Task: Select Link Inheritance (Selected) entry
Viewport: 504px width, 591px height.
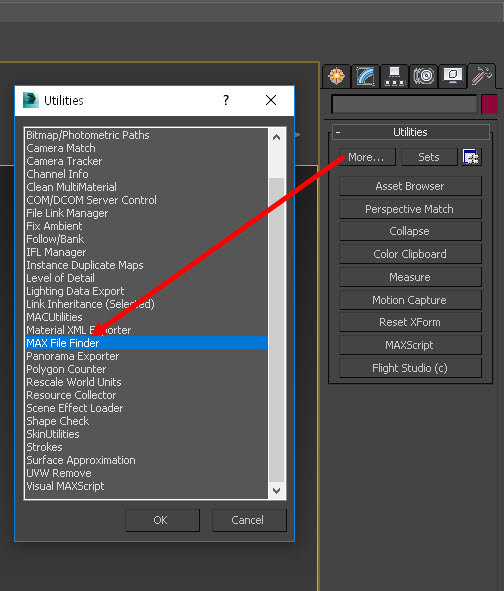Action: coord(146,304)
